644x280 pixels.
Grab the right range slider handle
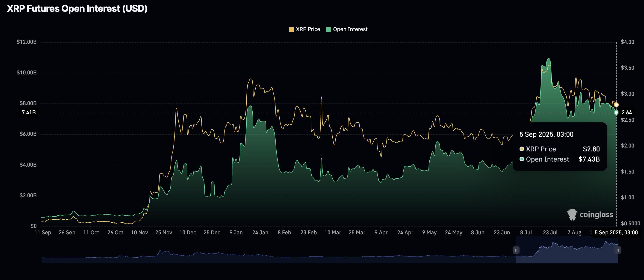pos(617,250)
